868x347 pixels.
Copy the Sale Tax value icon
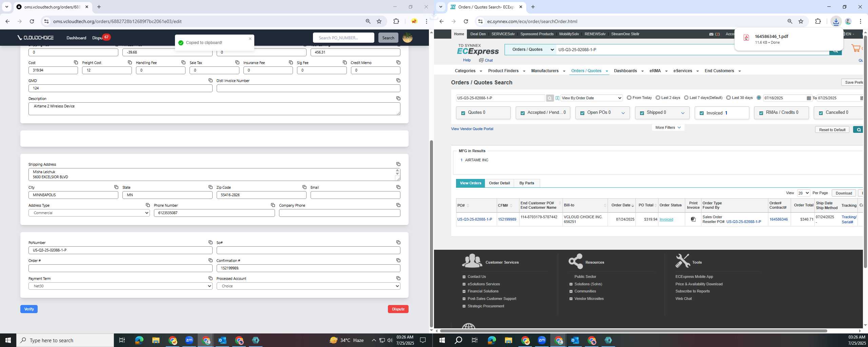coord(237,62)
